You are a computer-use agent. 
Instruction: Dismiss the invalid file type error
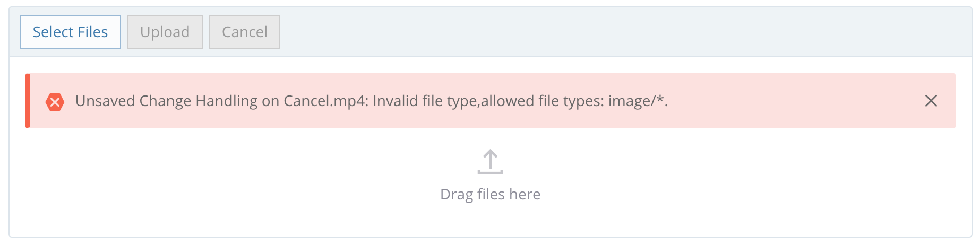(931, 101)
